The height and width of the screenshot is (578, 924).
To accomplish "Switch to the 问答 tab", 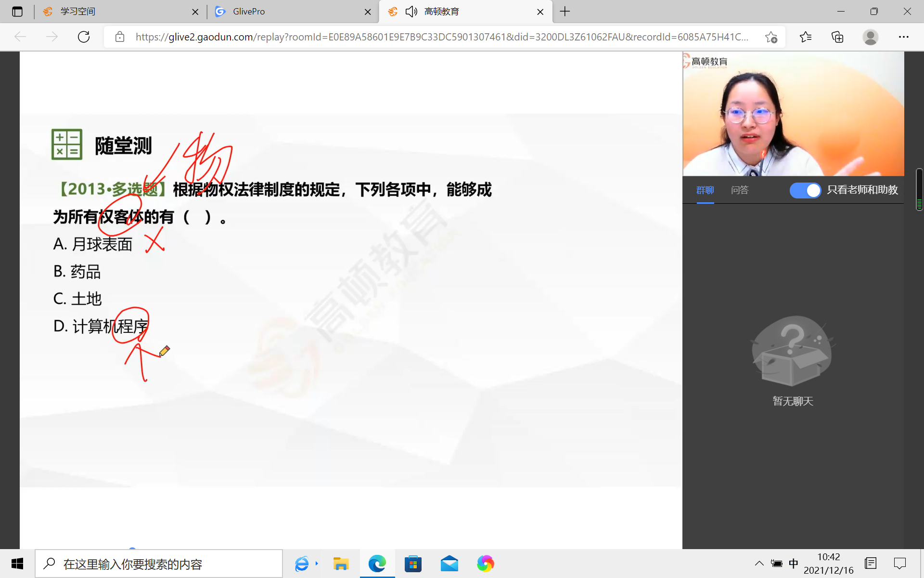I will [739, 190].
